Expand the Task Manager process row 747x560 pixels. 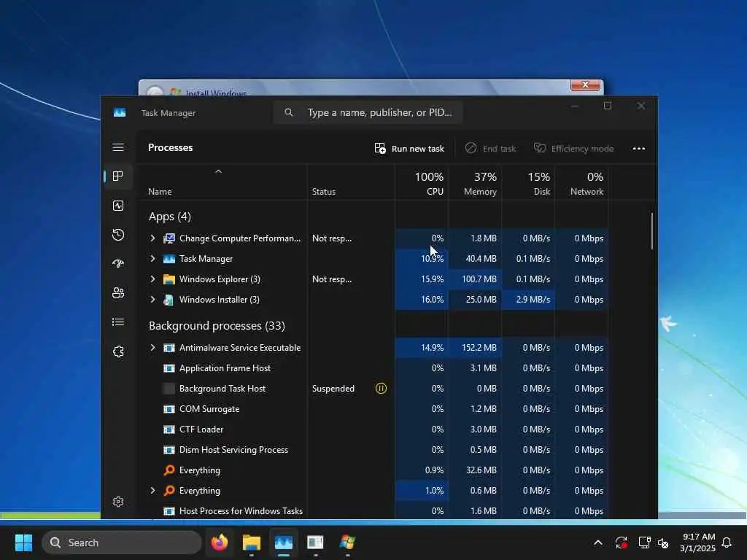[x=152, y=259]
